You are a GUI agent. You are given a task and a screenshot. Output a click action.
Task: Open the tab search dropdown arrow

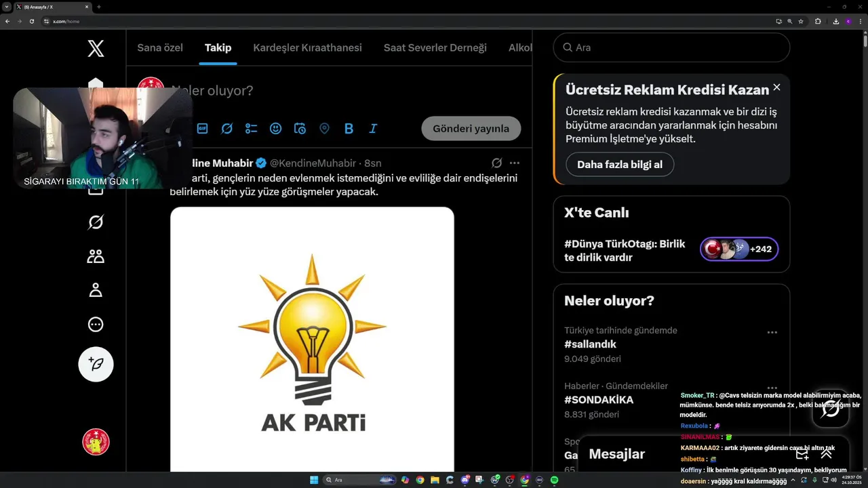[6, 7]
